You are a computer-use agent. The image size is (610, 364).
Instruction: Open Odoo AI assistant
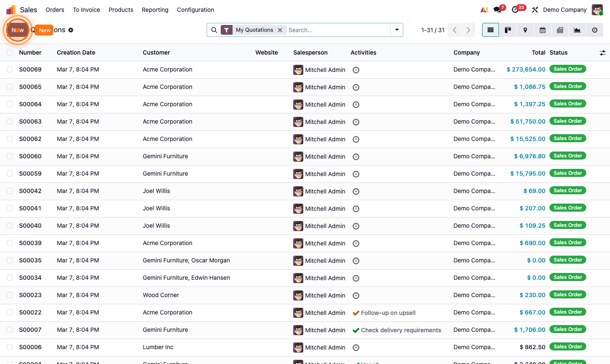coord(484,9)
